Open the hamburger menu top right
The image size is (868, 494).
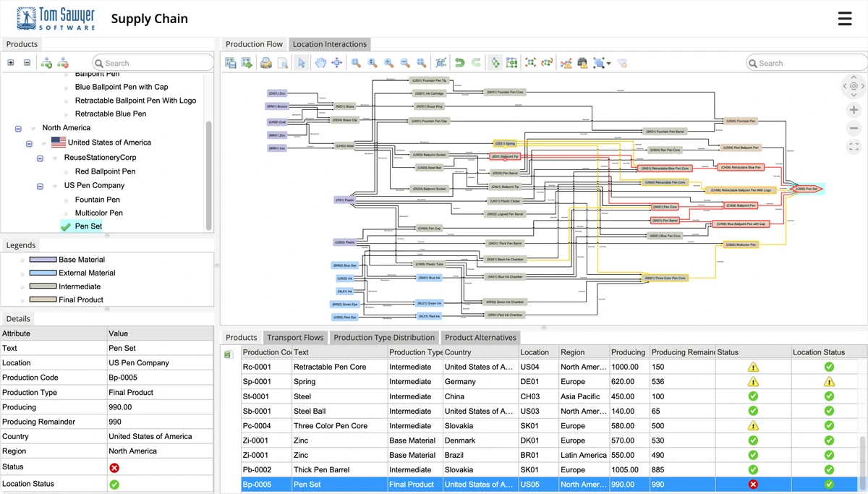pyautogui.click(x=844, y=19)
